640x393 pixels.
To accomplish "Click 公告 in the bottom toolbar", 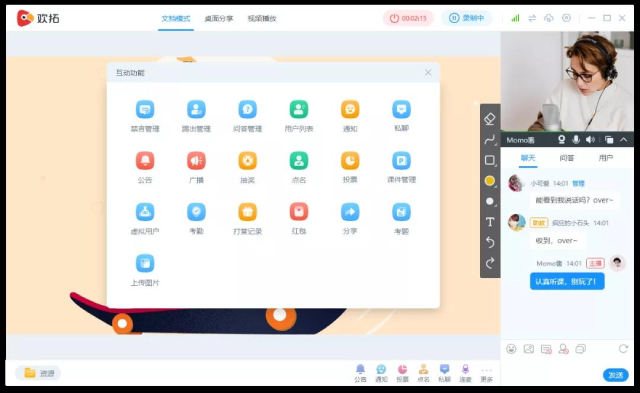I will (x=360, y=373).
